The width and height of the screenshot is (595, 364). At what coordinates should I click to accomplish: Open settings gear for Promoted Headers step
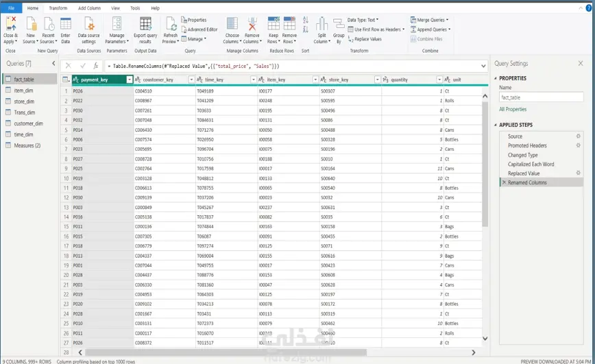(579, 145)
